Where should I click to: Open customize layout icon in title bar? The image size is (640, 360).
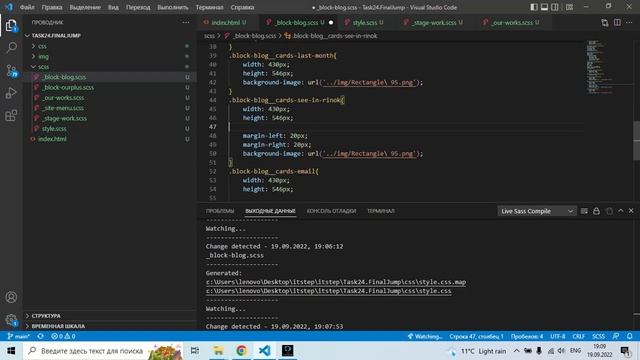[569, 7]
